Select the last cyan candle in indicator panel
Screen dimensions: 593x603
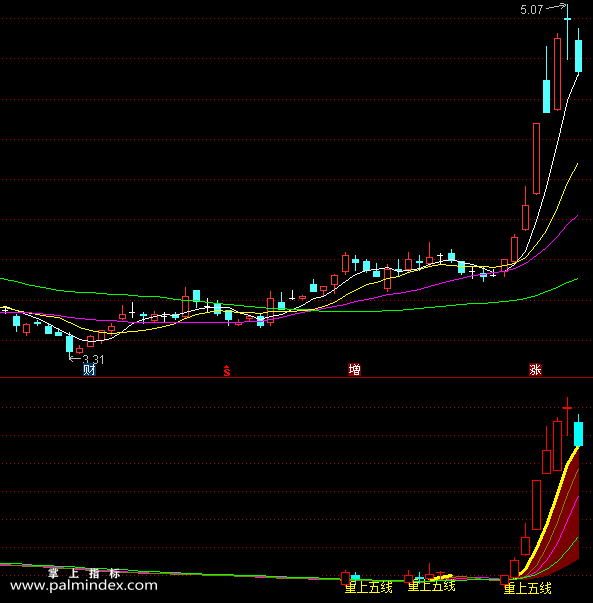tap(578, 431)
